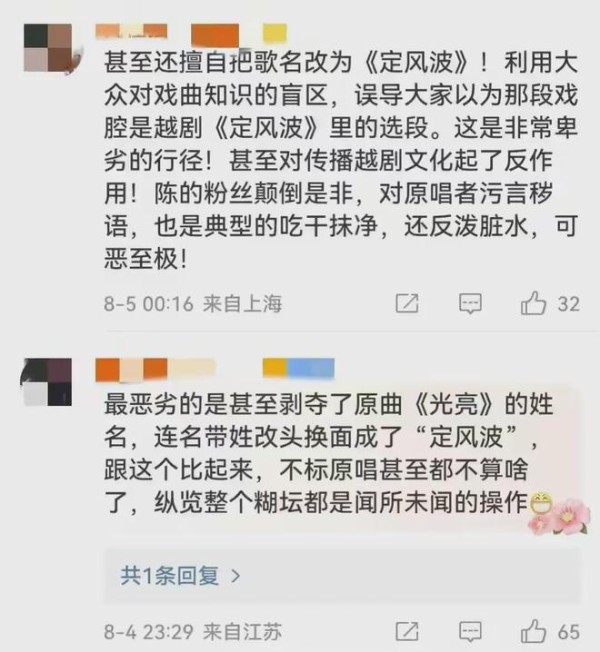Open first commenter's blurred avatar
This screenshot has width=600, height=652.
click(x=48, y=47)
